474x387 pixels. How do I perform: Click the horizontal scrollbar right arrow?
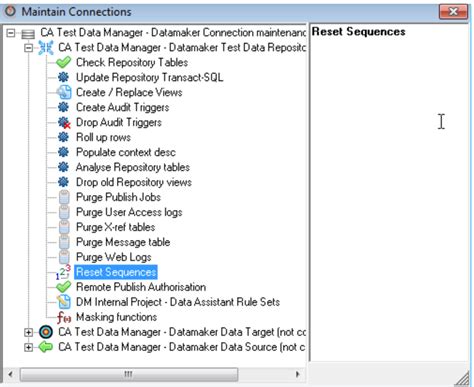click(297, 374)
